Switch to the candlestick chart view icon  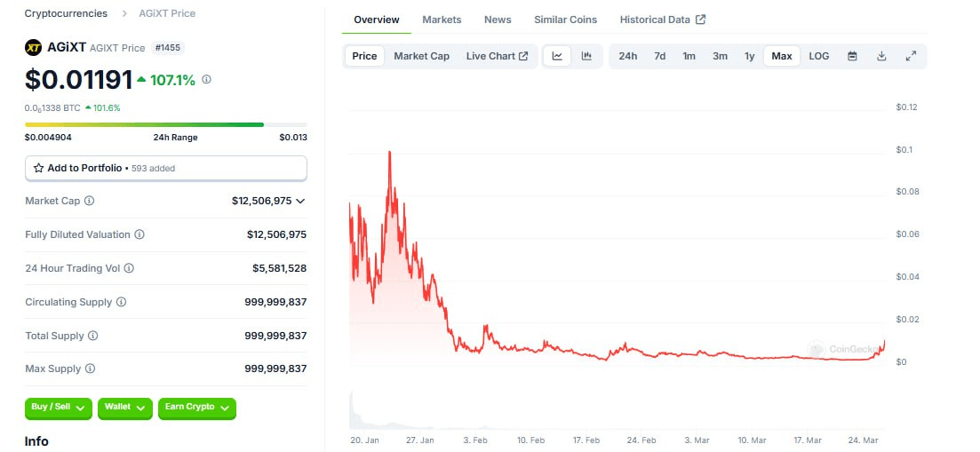pos(586,56)
